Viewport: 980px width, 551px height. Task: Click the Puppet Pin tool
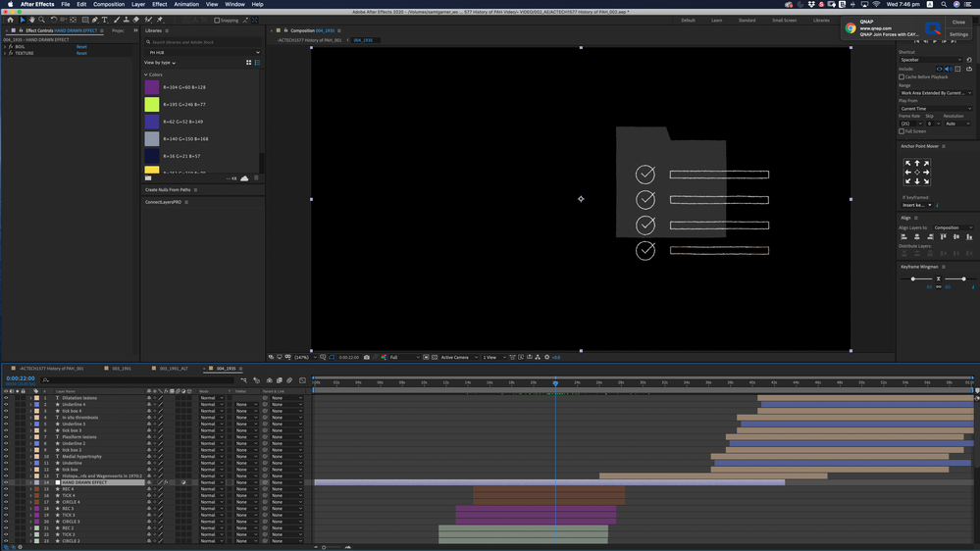[160, 20]
